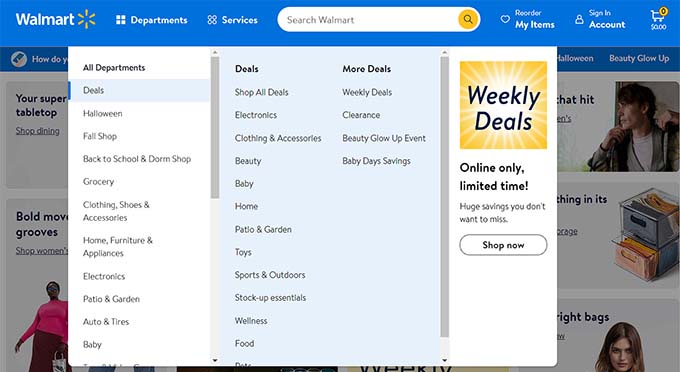Click Weekly Deals under More Deals
The image size is (680, 372).
[x=367, y=92]
